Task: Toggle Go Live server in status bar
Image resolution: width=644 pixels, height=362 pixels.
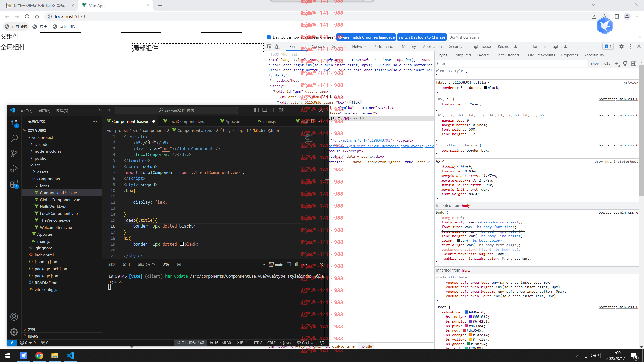Action: click(x=306, y=343)
